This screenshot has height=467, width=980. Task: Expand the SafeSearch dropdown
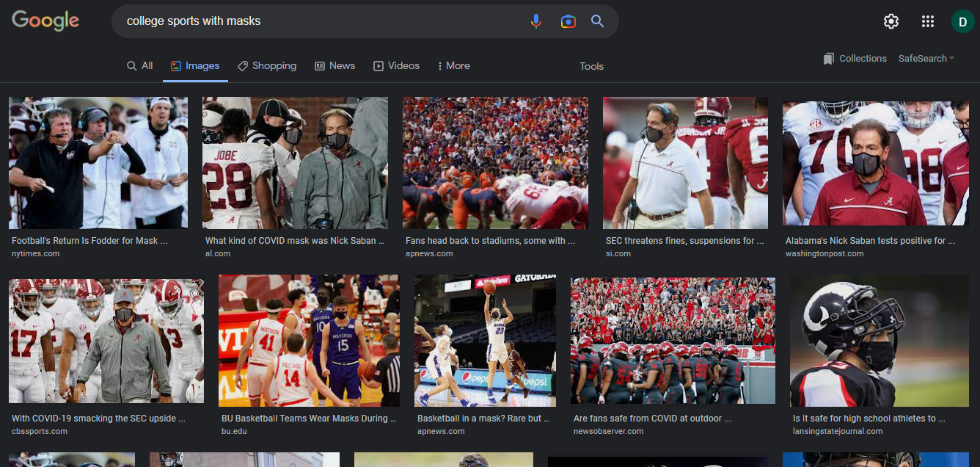coord(926,59)
